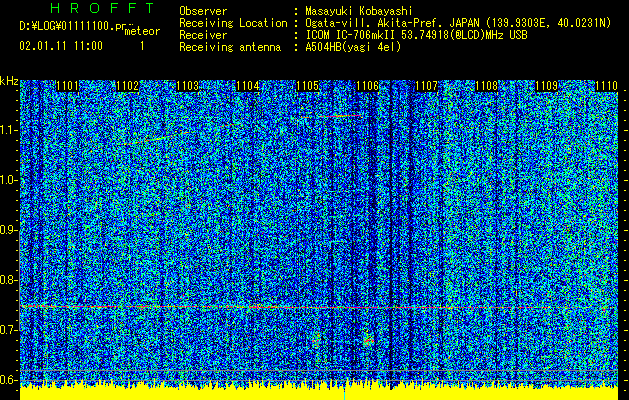The image size is (629, 400).
Task: Click the 1102 time marker
Action: [127, 86]
